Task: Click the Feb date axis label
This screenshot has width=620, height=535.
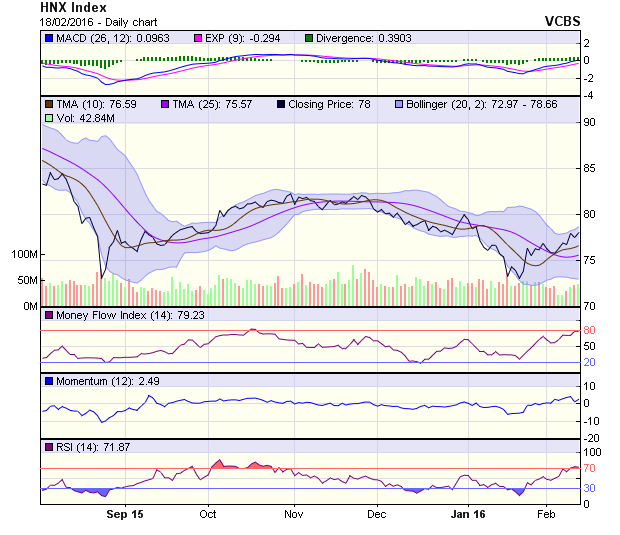Action: click(x=546, y=514)
